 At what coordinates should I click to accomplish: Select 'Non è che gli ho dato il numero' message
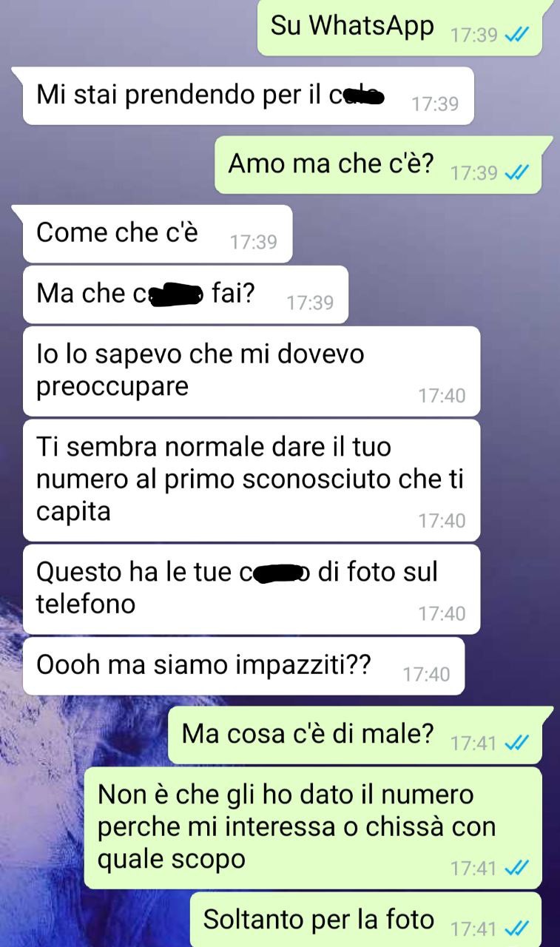[313, 828]
